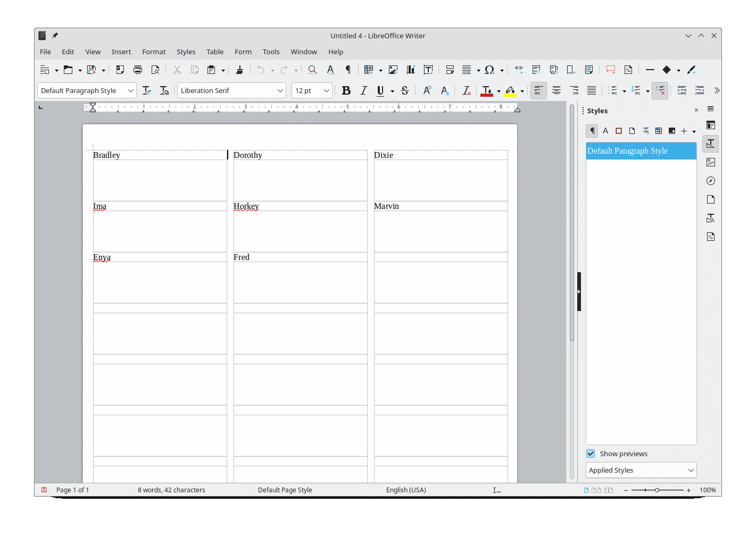The width and height of the screenshot is (756, 537).
Task: Toggle Bold formatting button
Action: tap(346, 91)
